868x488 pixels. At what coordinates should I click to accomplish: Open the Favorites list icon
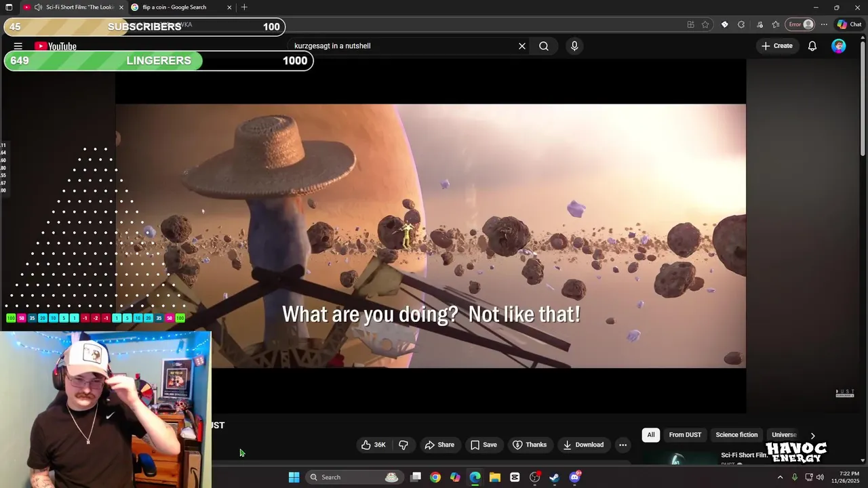coord(776,24)
